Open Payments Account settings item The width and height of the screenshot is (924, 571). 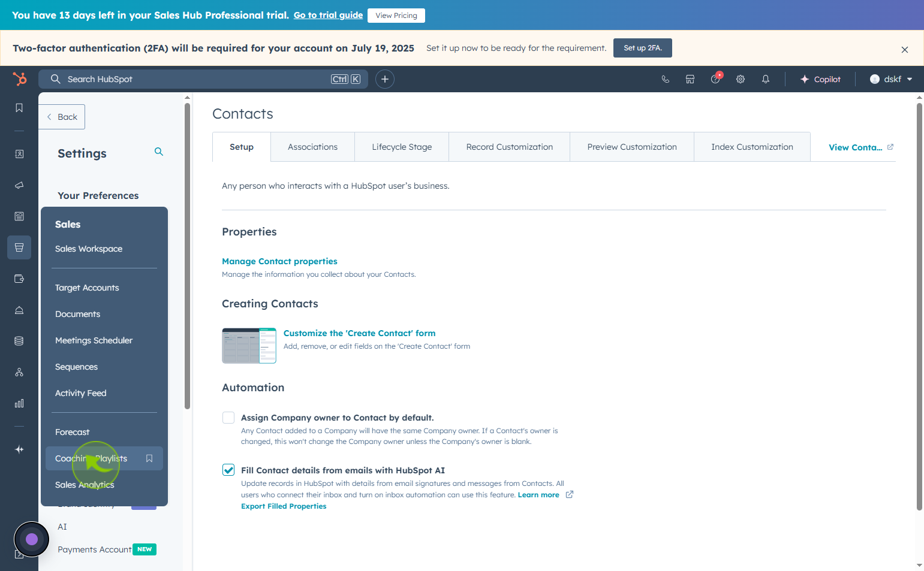click(94, 549)
